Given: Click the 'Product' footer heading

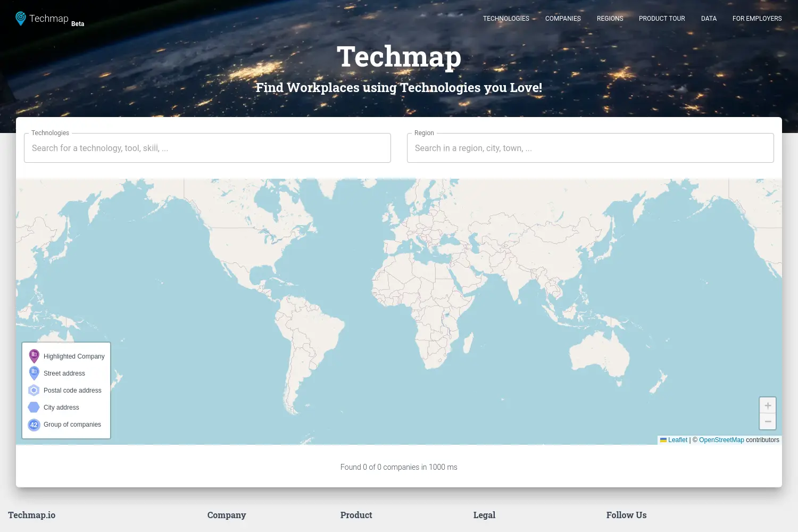Looking at the screenshot, I should (356, 515).
